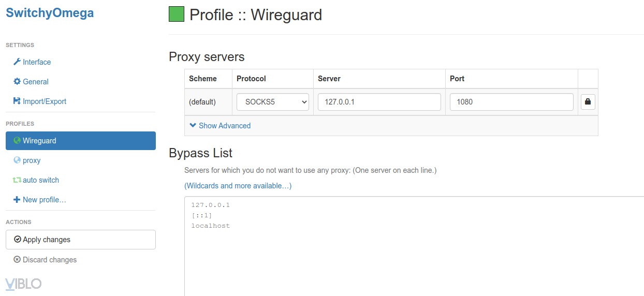Click the green arrows auto switch icon
This screenshot has height=296, width=644.
(x=17, y=180)
